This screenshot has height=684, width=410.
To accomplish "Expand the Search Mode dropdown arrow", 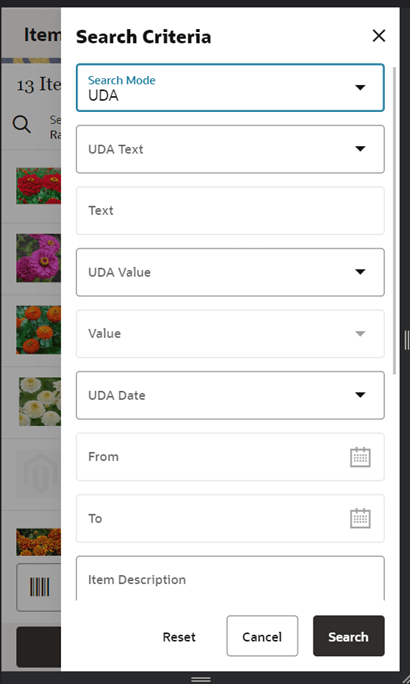I will (360, 88).
